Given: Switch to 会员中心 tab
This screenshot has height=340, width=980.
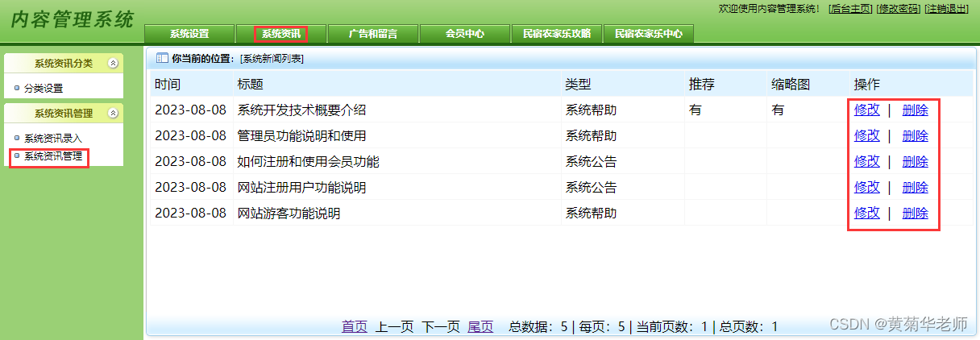Looking at the screenshot, I should [x=465, y=34].
